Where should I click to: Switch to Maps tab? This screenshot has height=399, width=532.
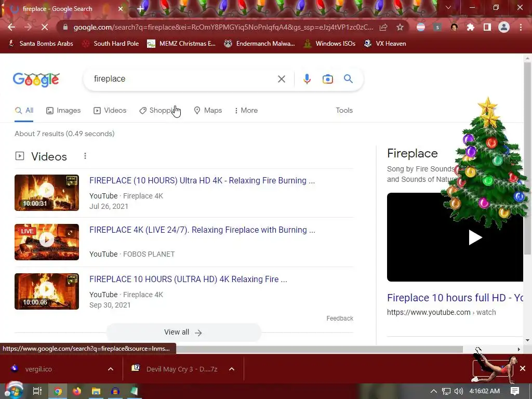pos(208,111)
